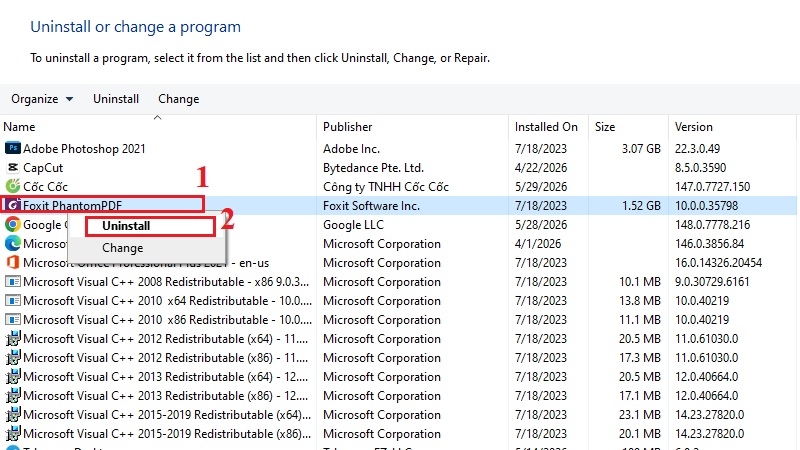Click the 5/29/2026 install date
Screen dimensions: 800x450
coord(541,186)
